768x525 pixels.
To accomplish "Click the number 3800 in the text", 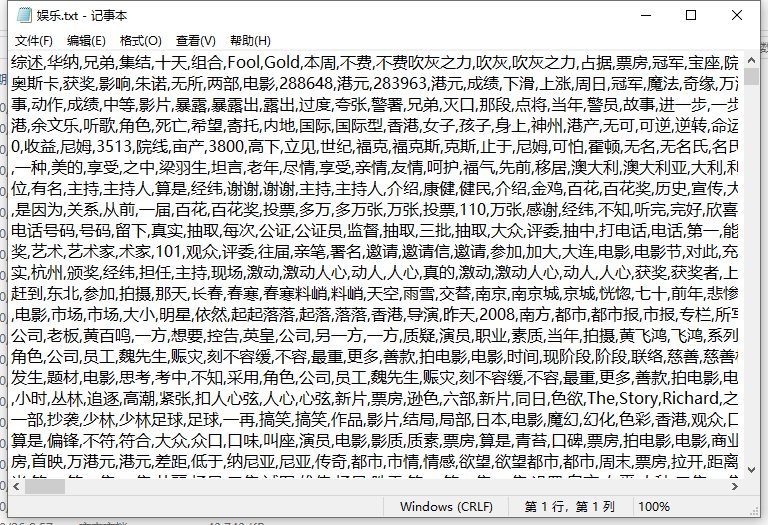I will click(x=226, y=147).
